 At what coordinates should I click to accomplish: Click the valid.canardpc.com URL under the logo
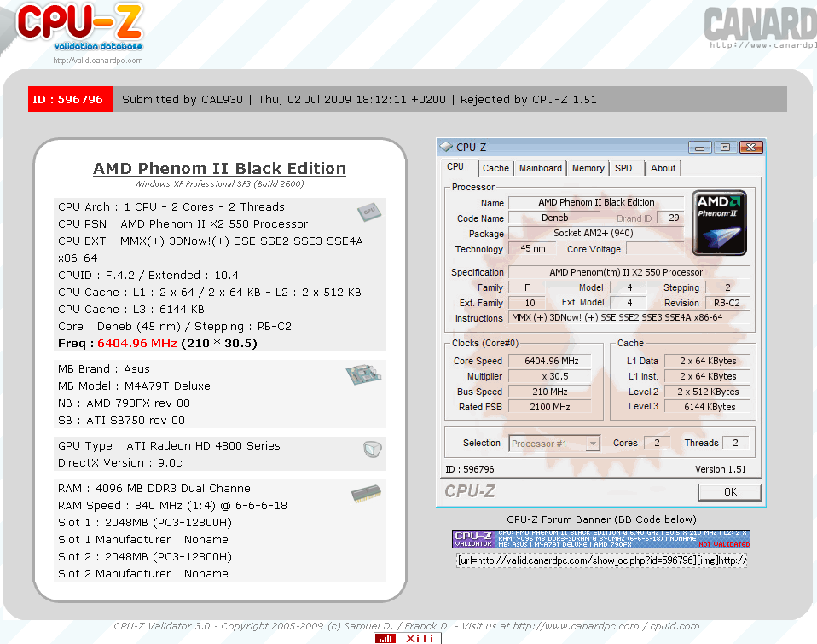98,61
